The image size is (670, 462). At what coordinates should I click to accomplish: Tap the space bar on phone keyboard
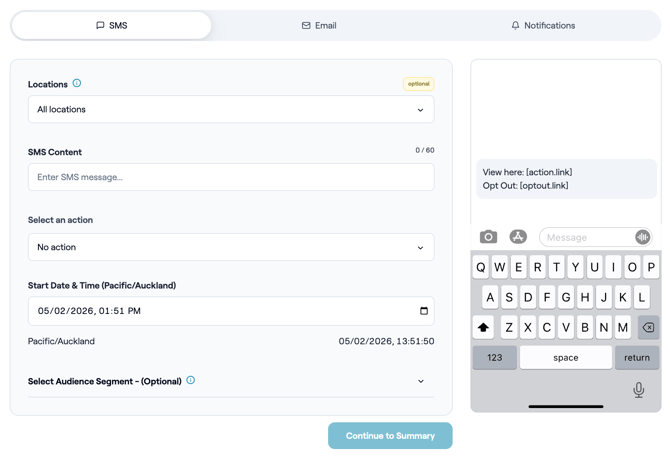(x=566, y=357)
